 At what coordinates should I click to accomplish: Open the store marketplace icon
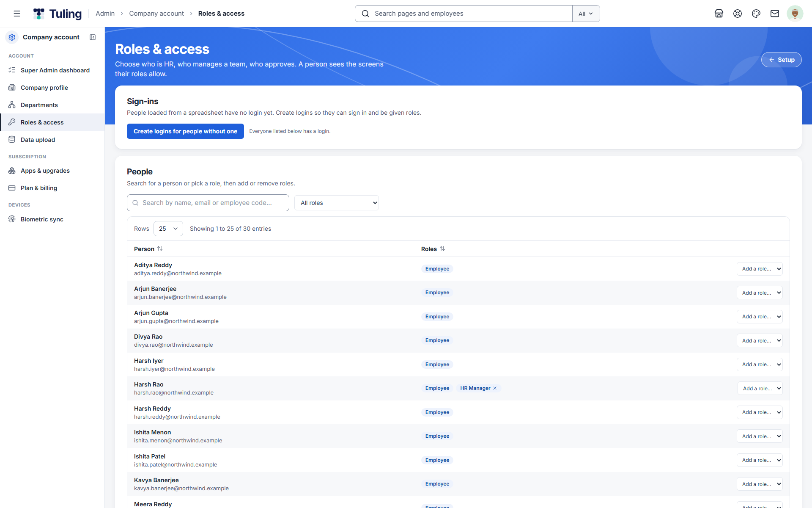pos(719,14)
